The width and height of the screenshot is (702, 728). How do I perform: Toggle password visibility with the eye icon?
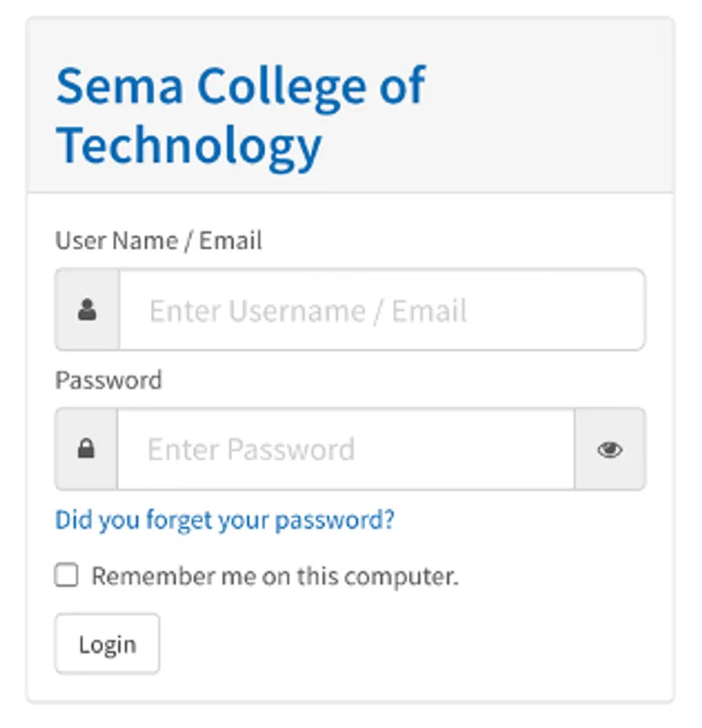coord(611,448)
